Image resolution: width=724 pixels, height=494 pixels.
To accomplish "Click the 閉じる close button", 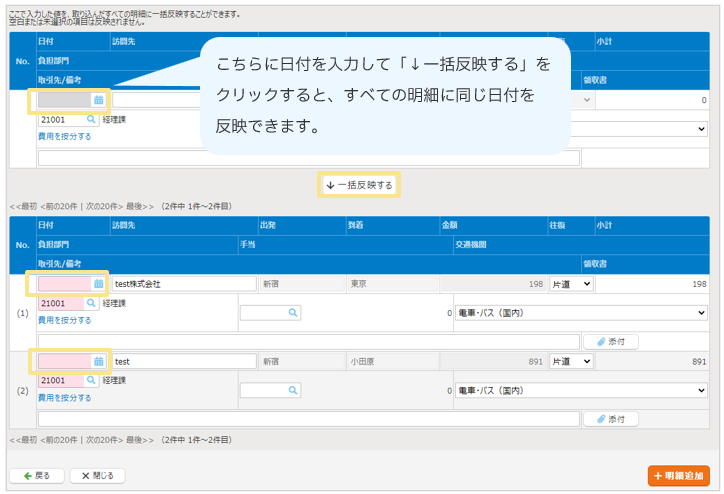I will [97, 476].
